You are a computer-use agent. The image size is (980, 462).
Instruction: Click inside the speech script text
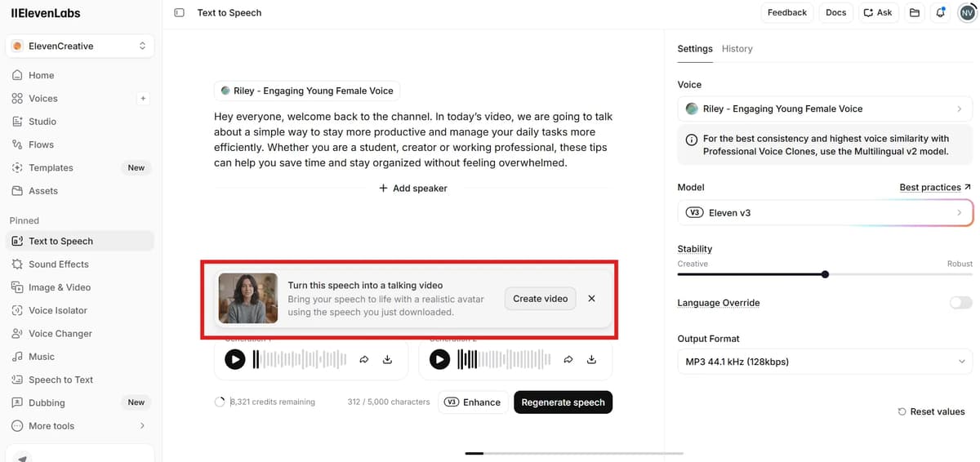pyautogui.click(x=412, y=140)
